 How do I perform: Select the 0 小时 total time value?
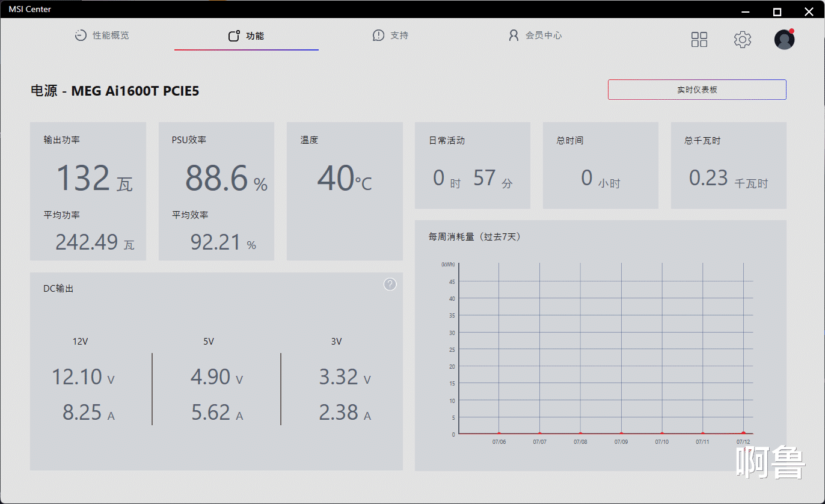(x=600, y=179)
